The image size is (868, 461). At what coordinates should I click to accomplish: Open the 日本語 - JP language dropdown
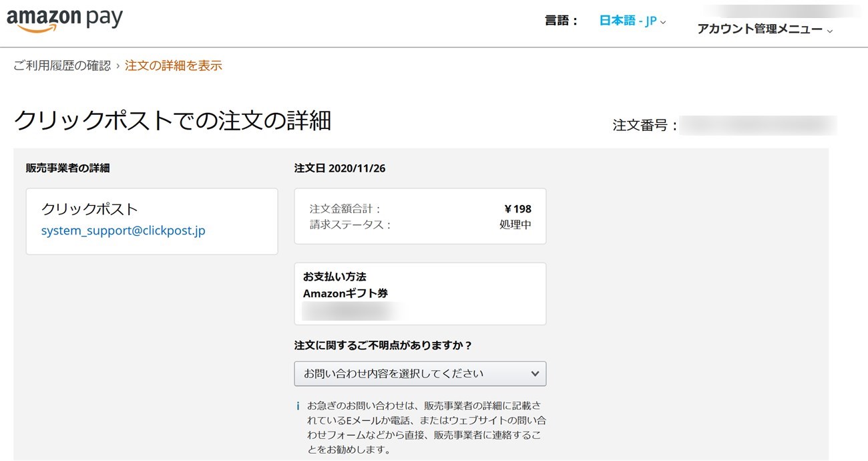point(632,21)
